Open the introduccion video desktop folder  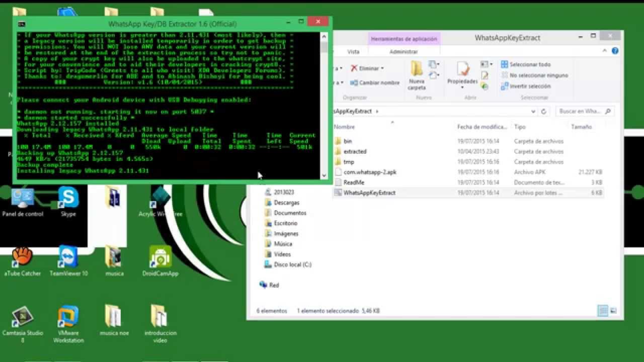[160, 325]
